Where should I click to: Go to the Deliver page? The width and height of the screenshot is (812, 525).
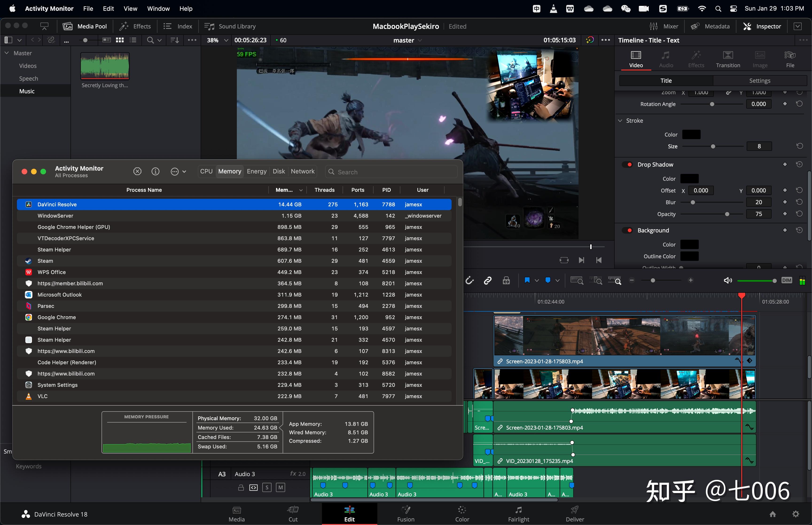pos(575,514)
